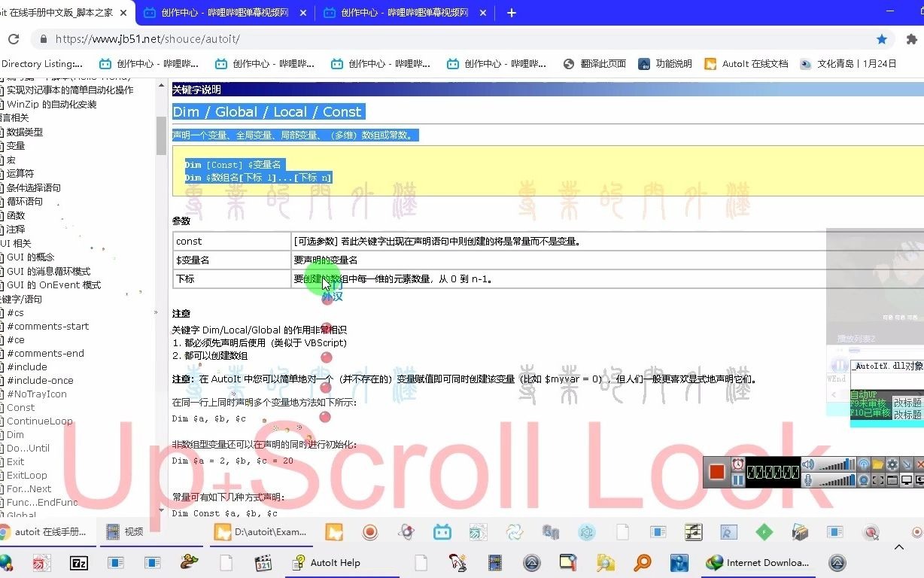The width and height of the screenshot is (924, 578).
Task: Expand hidden taskbar icons with the chevron
Action: [x=899, y=547]
